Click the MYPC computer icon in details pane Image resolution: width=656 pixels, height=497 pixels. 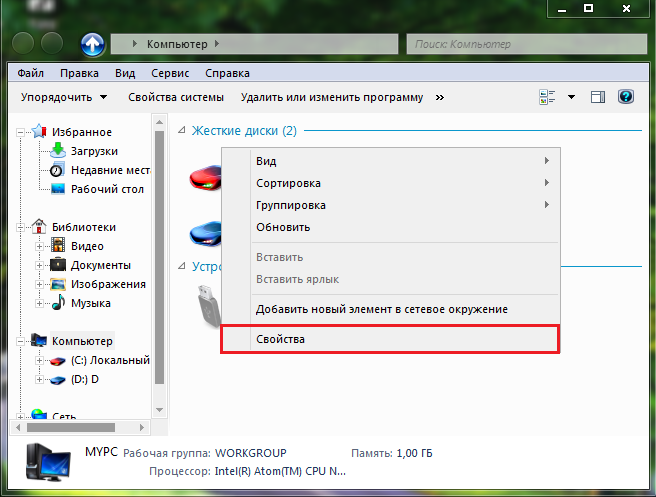[x=48, y=463]
